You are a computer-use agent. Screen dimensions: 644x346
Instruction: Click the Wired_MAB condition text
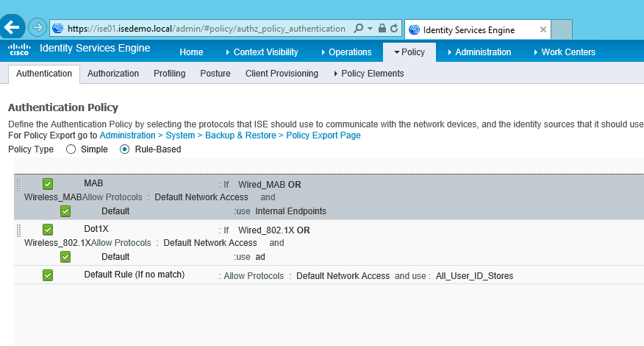(262, 185)
